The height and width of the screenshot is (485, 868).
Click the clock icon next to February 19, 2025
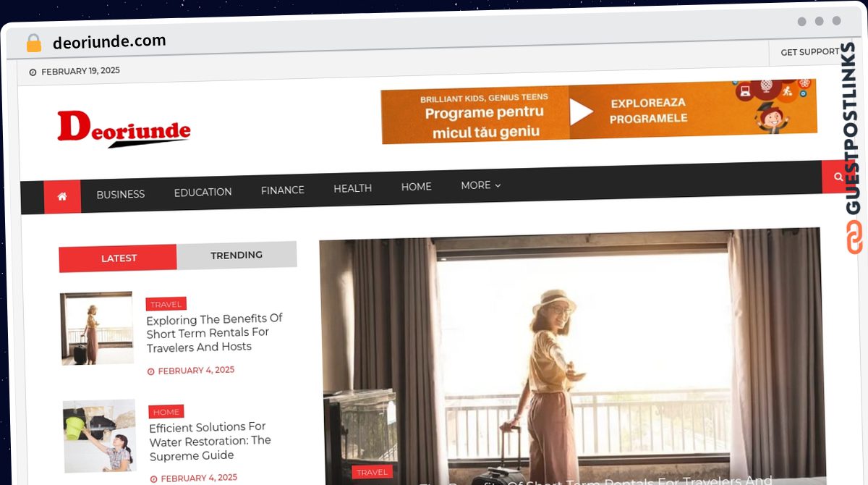point(33,72)
